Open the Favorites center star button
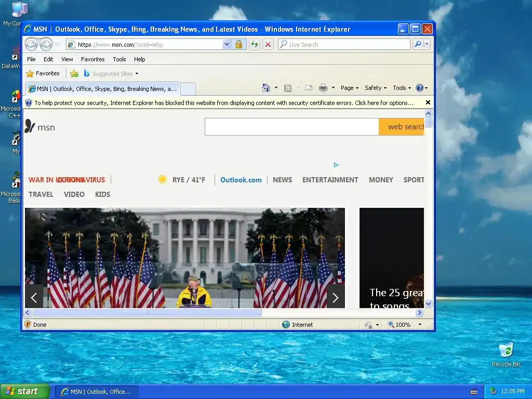The image size is (532, 399). click(43, 73)
